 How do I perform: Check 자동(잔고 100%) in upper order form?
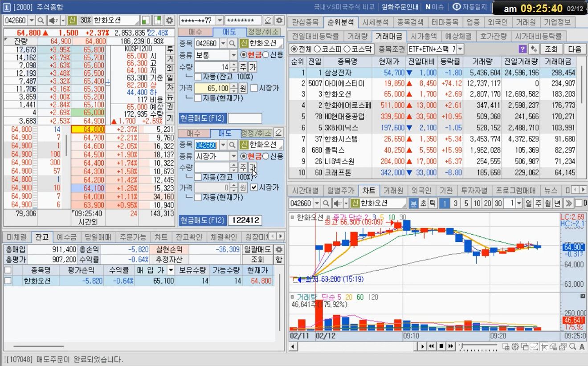pos(198,77)
